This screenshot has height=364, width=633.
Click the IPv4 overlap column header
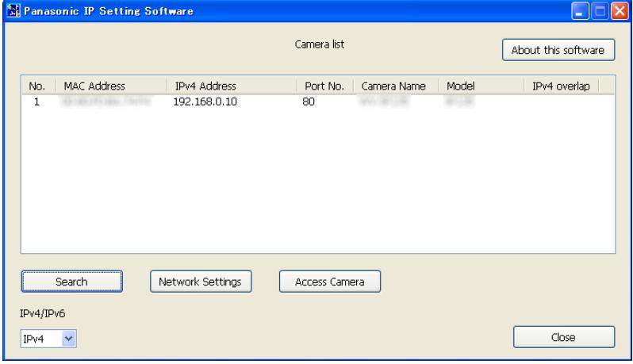coord(561,86)
